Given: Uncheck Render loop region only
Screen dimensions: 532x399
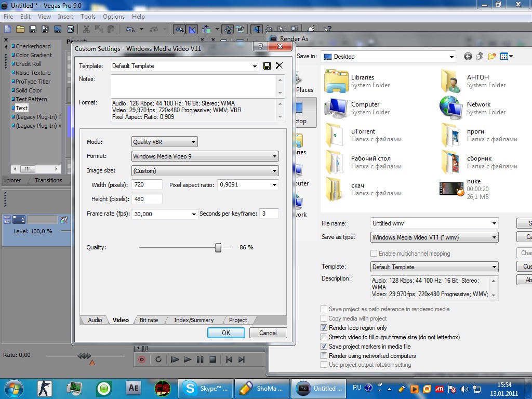Looking at the screenshot, I should [x=324, y=328].
